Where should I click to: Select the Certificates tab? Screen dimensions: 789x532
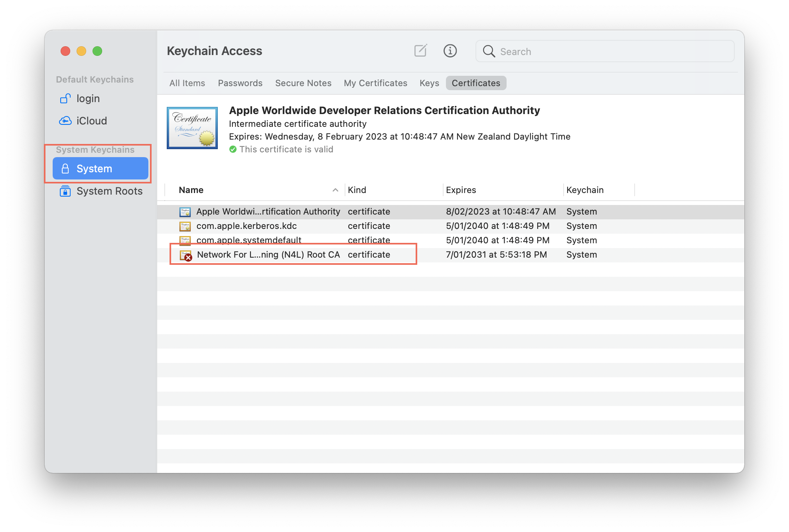point(476,83)
